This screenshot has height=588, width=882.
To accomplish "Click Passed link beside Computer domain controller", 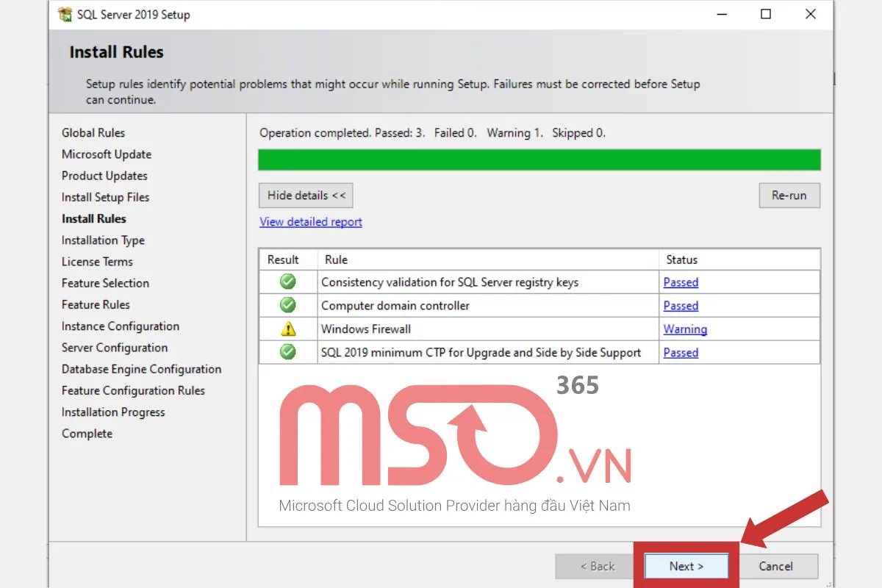I will (680, 305).
